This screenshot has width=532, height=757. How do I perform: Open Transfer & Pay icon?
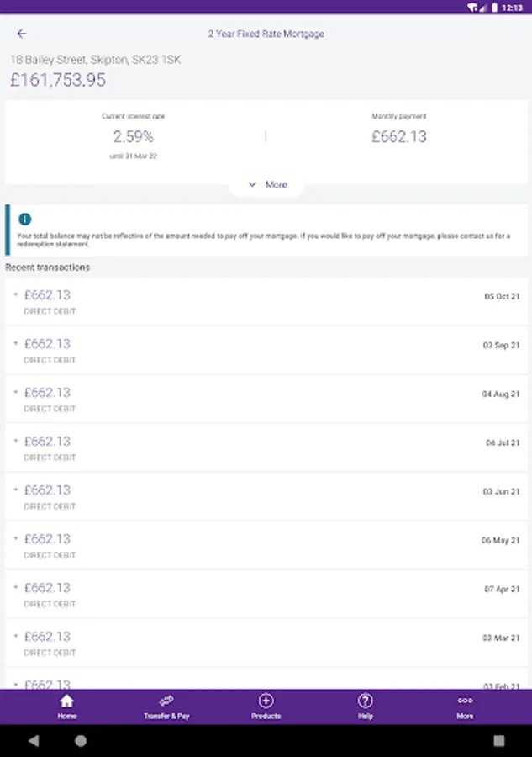tap(166, 701)
